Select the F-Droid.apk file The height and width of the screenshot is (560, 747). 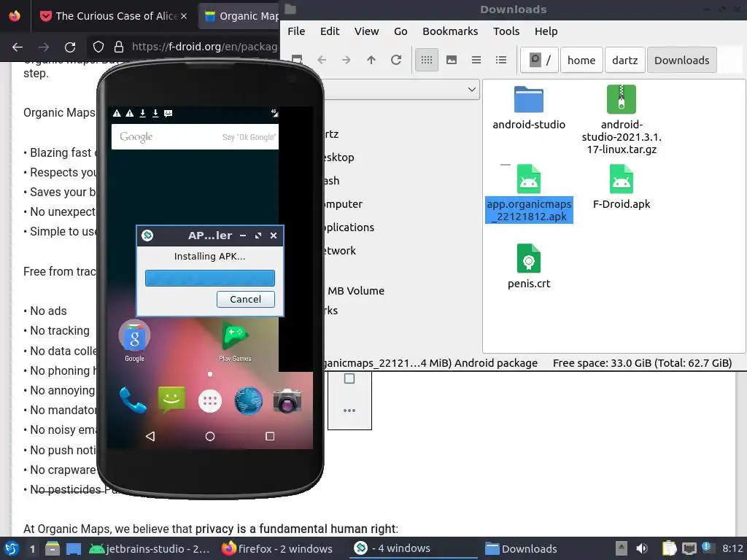[x=622, y=187]
